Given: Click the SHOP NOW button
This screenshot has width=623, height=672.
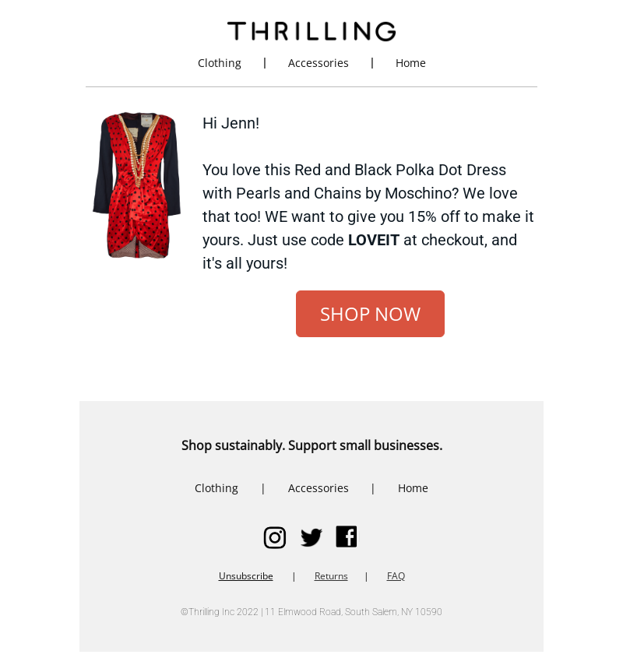Looking at the screenshot, I should [370, 314].
